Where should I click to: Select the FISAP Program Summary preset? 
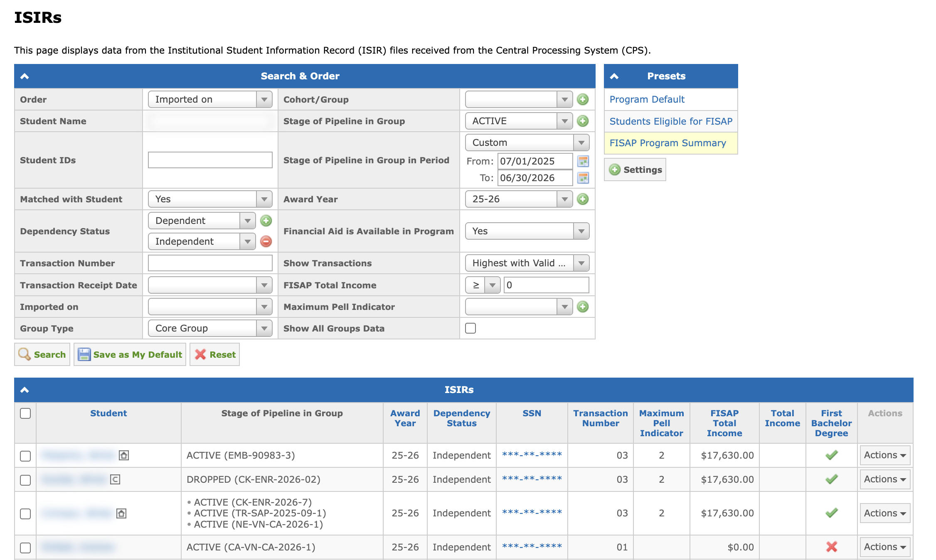tap(668, 143)
